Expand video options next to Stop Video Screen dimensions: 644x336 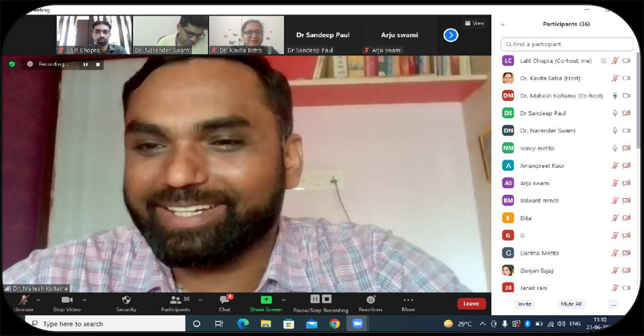(84, 300)
